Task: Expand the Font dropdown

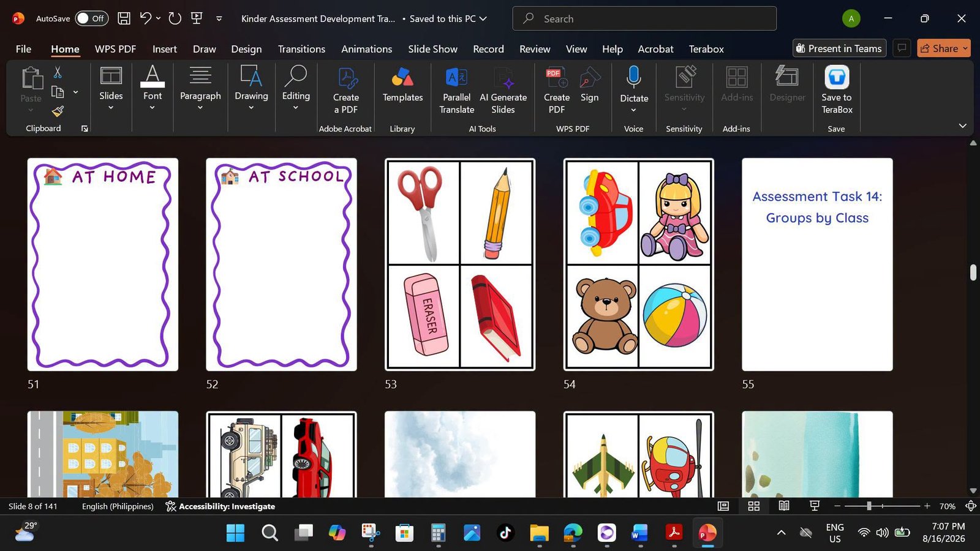Action: [153, 108]
